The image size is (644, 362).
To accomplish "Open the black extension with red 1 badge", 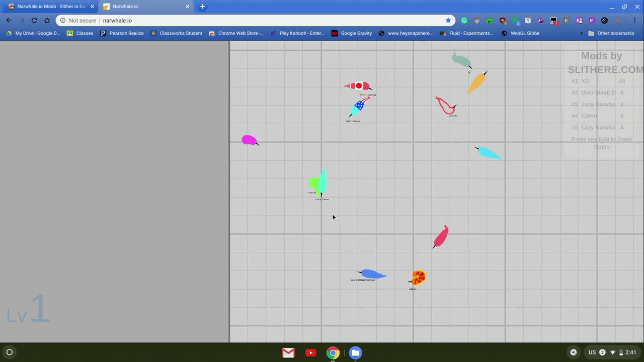I will pyautogui.click(x=553, y=21).
